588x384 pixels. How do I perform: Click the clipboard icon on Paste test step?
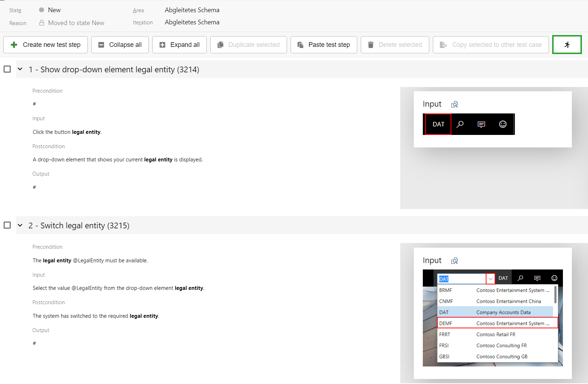coord(300,45)
